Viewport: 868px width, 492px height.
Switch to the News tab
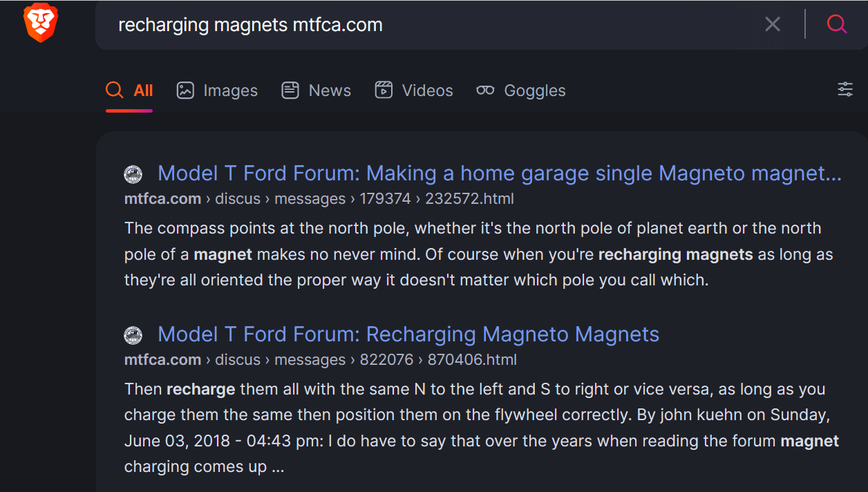click(x=317, y=91)
